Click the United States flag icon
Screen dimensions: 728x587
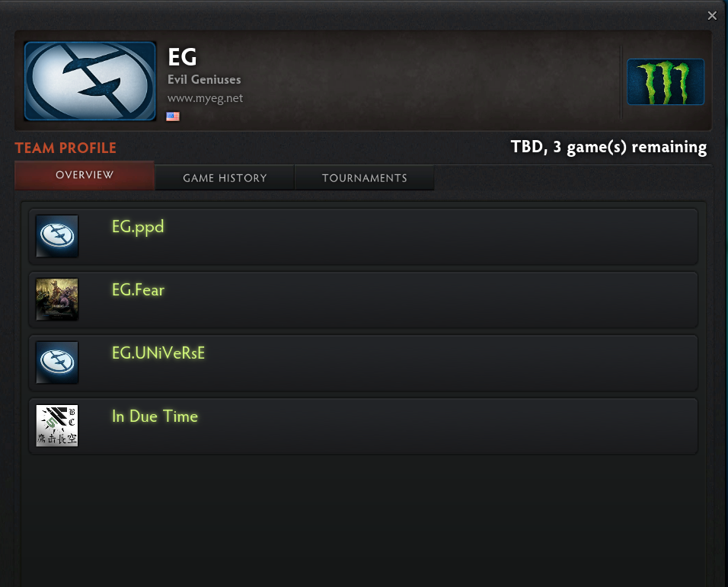173,116
